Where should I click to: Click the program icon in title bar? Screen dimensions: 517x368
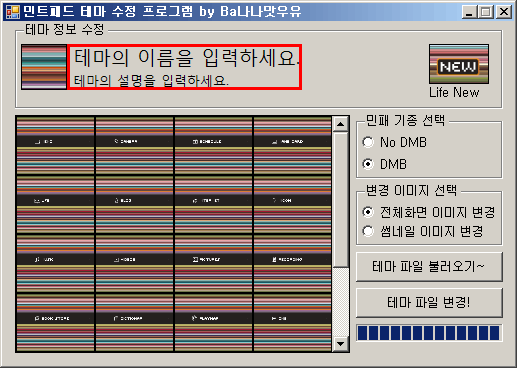pyautogui.click(x=13, y=12)
